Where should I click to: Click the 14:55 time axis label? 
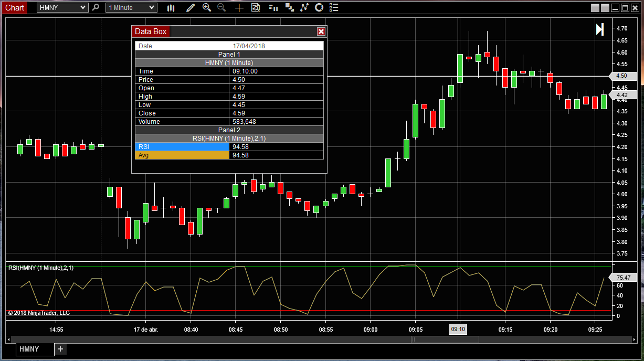tap(56, 330)
